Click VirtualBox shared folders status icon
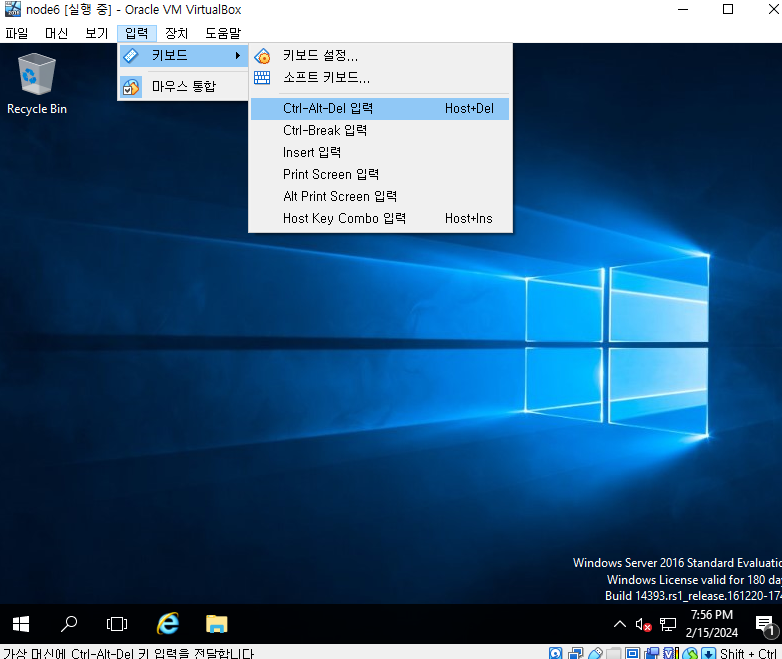The image size is (782, 659). tap(614, 653)
